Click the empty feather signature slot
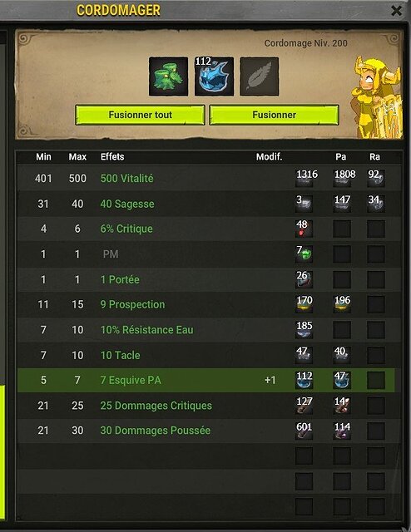 (260, 76)
